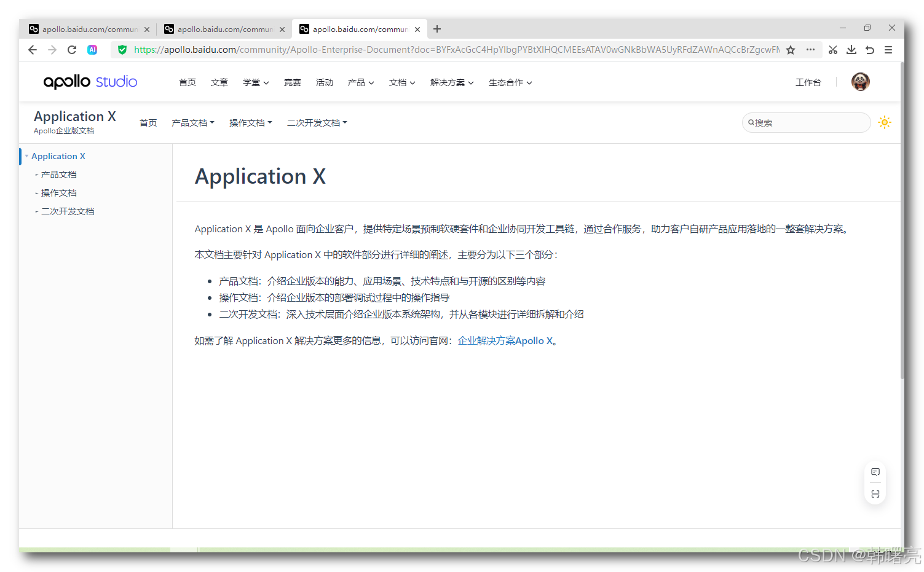This screenshot has width=924, height=572.
Task: Maximize the browser window
Action: click(867, 28)
